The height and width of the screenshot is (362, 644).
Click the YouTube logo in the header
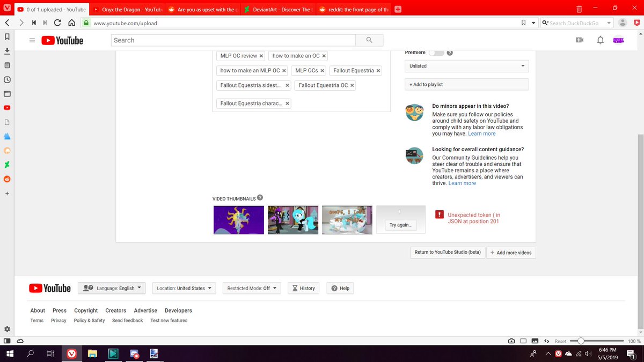click(62, 40)
